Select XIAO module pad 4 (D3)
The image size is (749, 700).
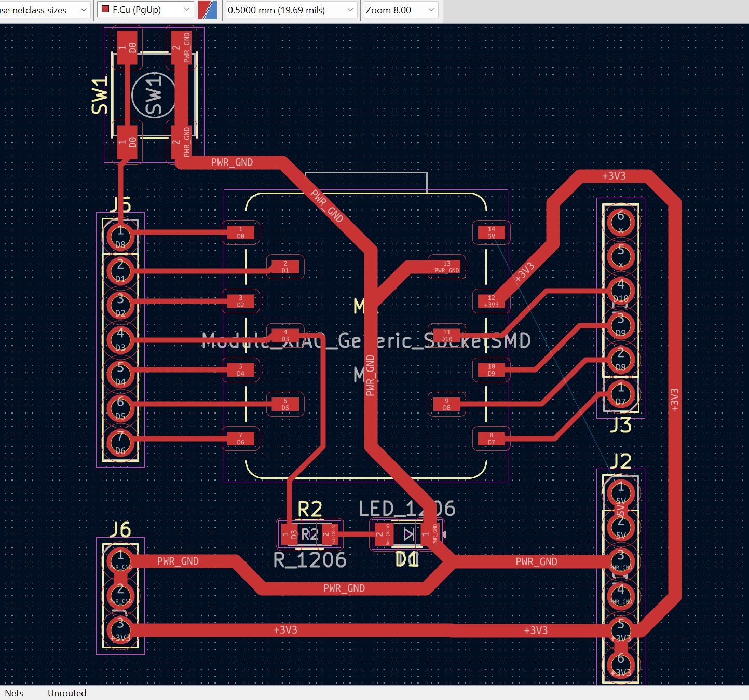(x=285, y=336)
